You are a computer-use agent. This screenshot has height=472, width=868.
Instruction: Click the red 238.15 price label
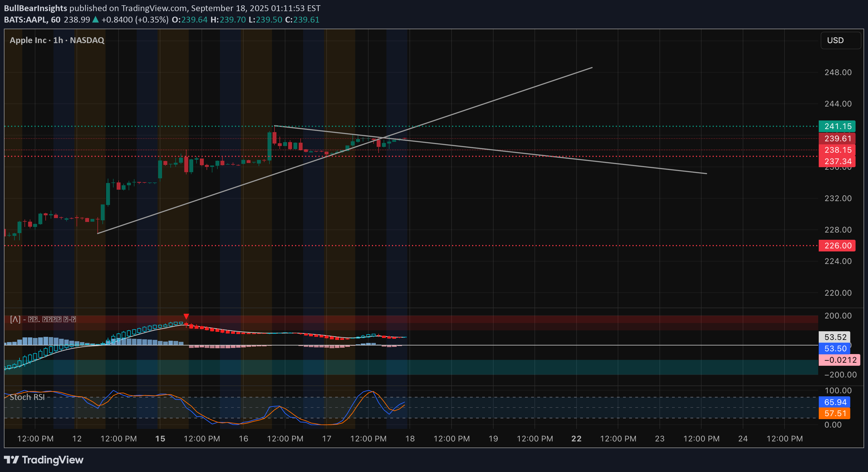pyautogui.click(x=837, y=150)
